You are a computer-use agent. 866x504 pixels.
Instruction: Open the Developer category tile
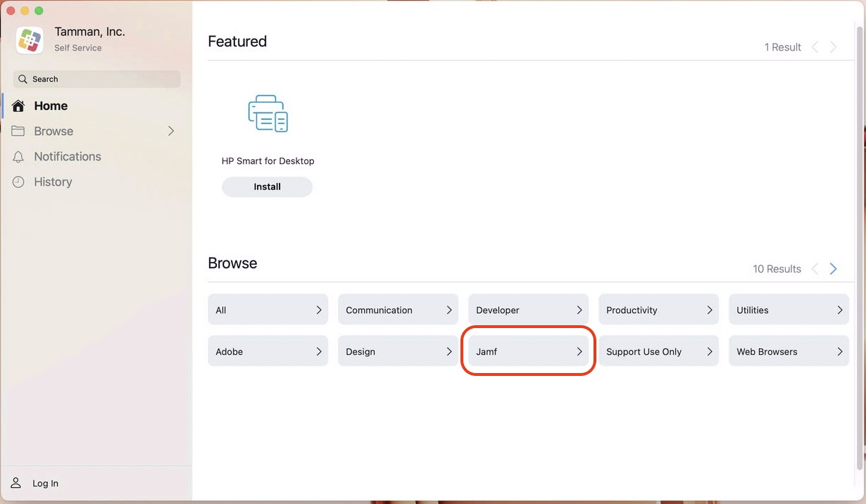click(529, 310)
